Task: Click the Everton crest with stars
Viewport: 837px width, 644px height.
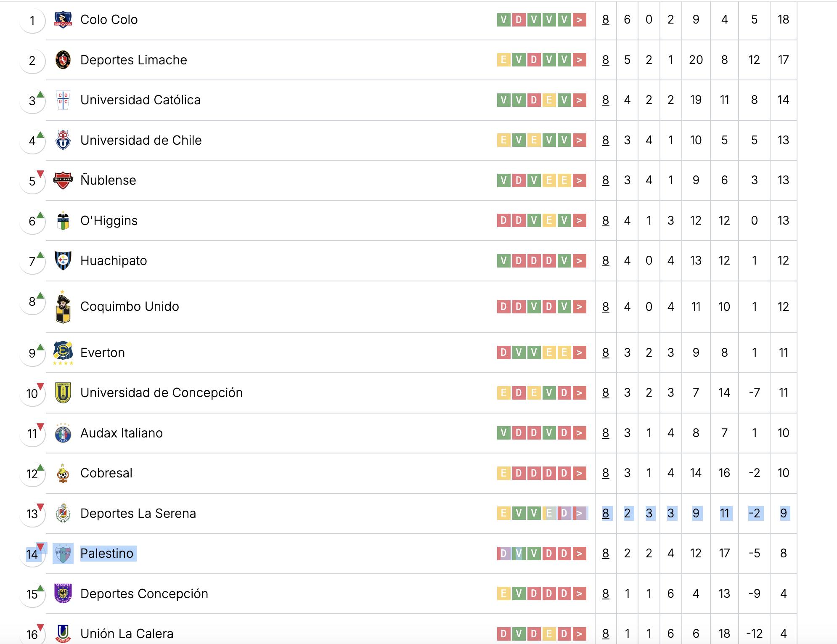Action: (x=63, y=352)
